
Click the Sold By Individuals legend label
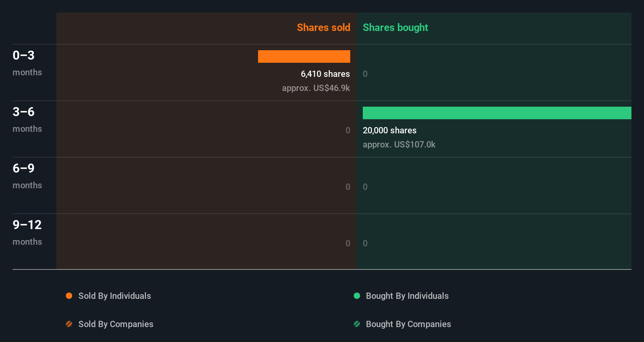coord(115,296)
